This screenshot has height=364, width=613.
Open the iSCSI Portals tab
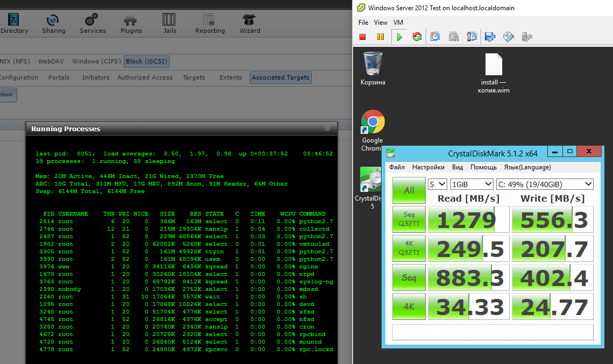click(59, 77)
